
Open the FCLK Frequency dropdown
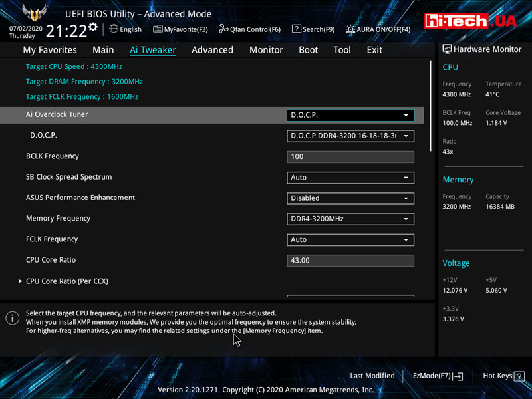(x=350, y=239)
